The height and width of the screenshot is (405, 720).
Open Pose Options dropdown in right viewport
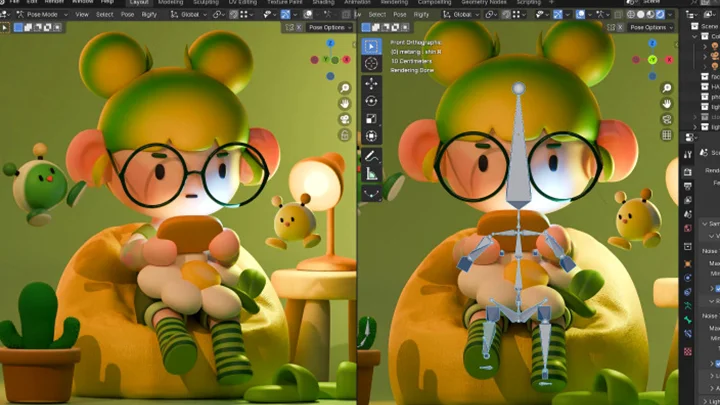[651, 28]
